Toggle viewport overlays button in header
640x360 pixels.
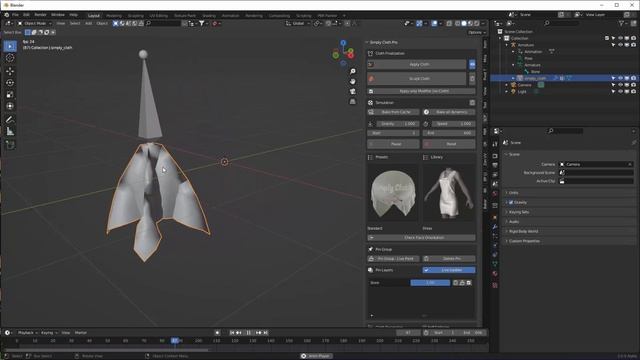click(x=434, y=23)
